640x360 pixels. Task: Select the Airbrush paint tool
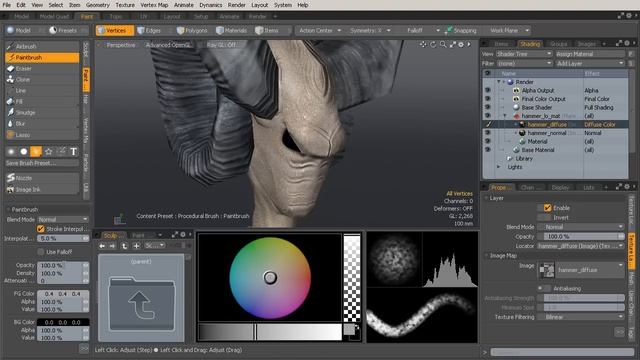[42, 47]
